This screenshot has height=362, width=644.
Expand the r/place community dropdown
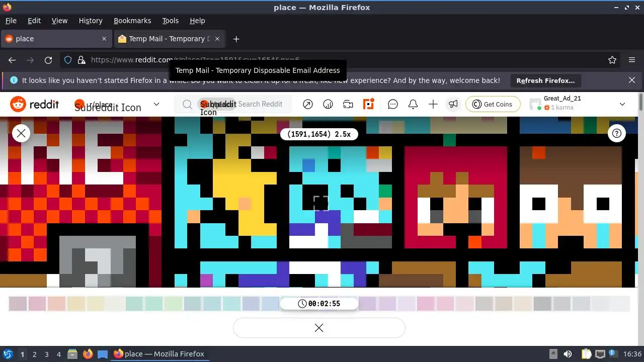[x=156, y=104]
